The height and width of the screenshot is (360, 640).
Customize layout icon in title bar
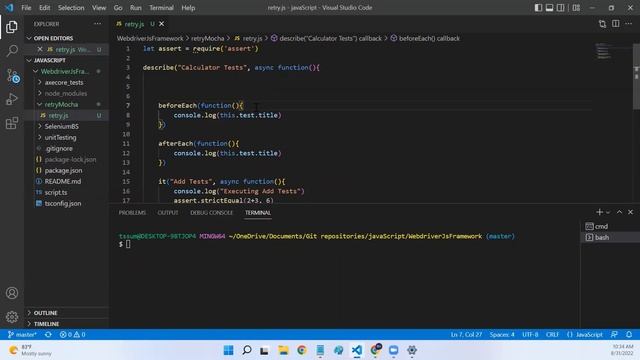coord(576,8)
